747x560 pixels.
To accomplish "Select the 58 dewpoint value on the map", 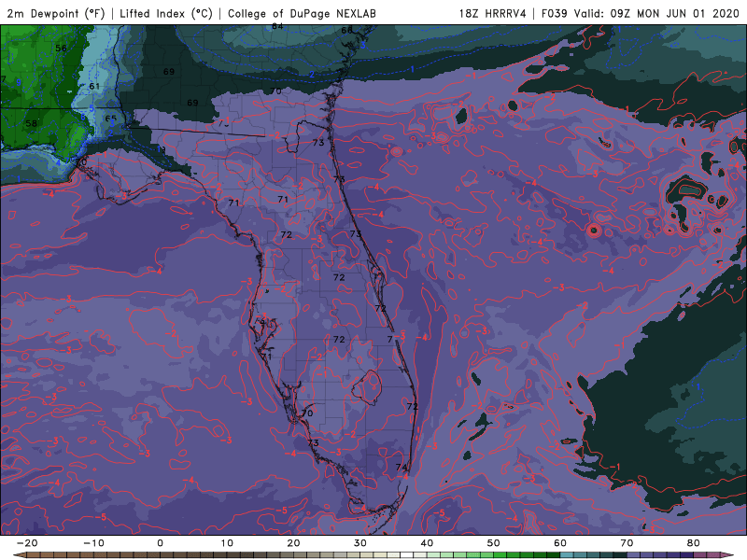I will [31, 123].
